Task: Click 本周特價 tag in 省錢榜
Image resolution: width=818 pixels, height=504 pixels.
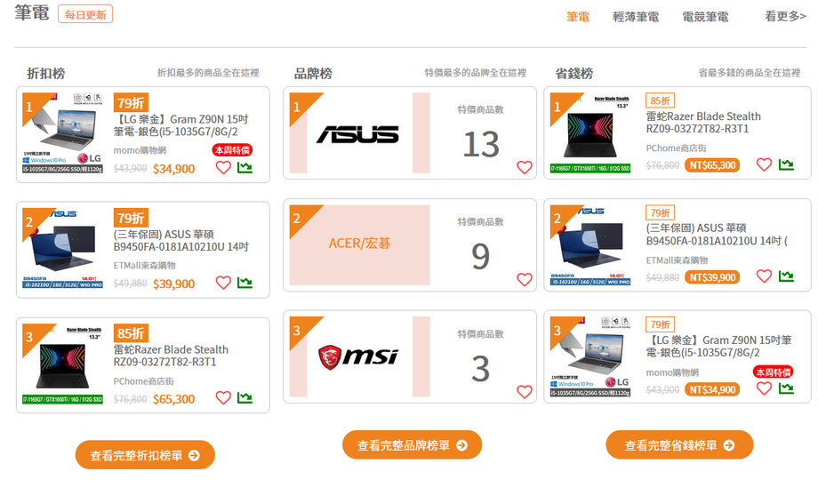Action: pyautogui.click(x=774, y=372)
